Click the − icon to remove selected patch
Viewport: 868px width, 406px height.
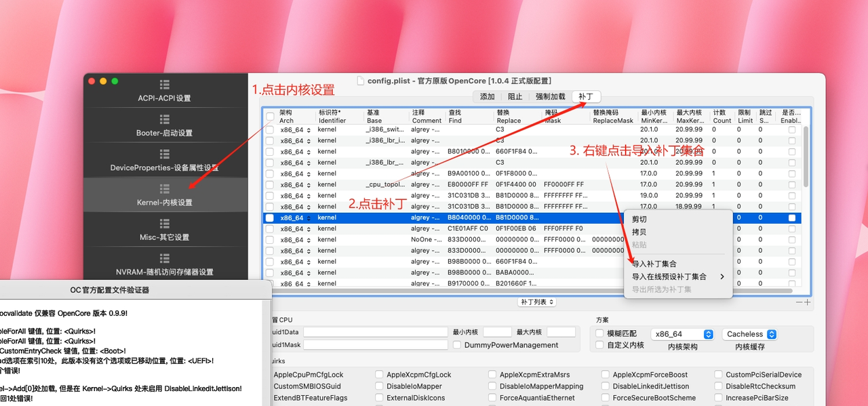click(798, 301)
